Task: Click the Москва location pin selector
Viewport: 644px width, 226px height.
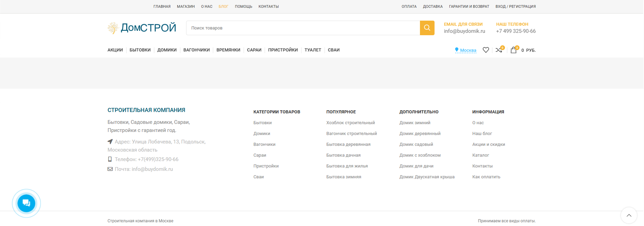Action: point(466,50)
